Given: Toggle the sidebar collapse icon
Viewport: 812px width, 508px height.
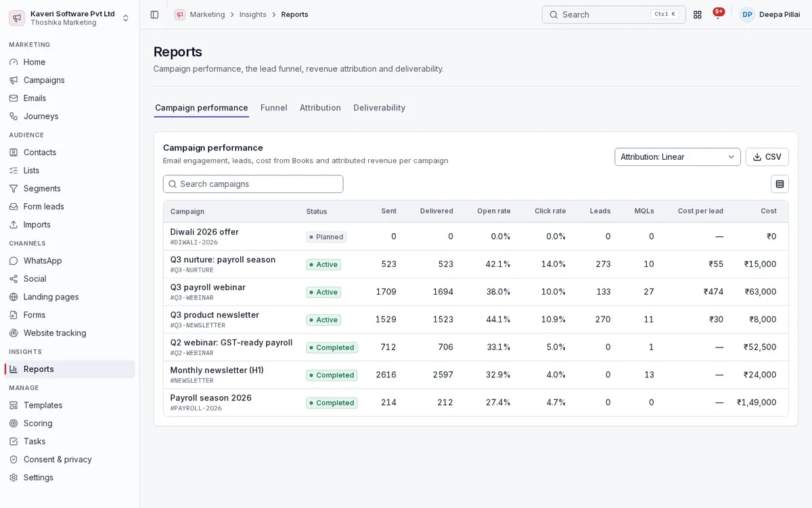Looking at the screenshot, I should 154,14.
